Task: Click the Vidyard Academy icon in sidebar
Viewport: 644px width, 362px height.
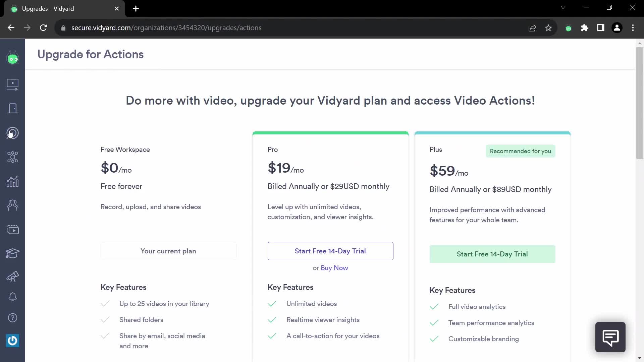Action: pos(12,253)
